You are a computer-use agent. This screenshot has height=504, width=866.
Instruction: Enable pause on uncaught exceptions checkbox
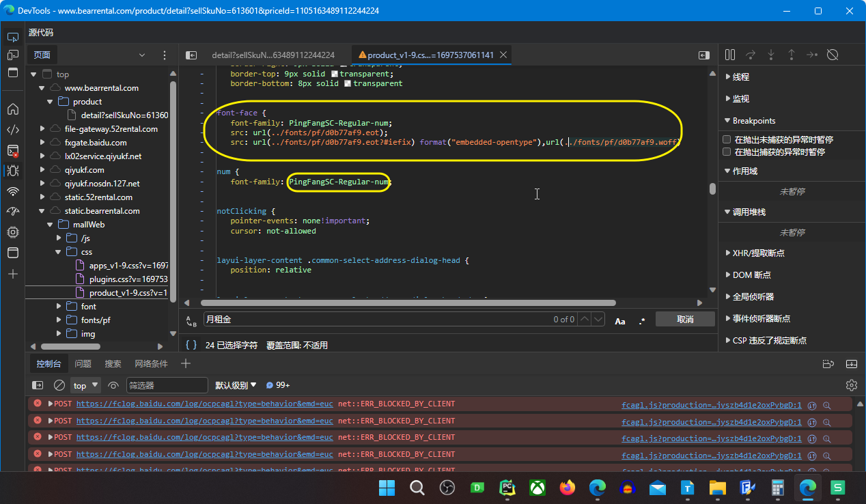(727, 139)
